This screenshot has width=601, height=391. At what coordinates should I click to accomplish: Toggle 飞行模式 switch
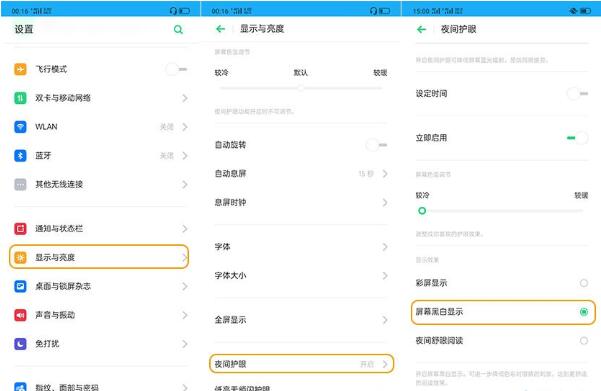(x=176, y=69)
